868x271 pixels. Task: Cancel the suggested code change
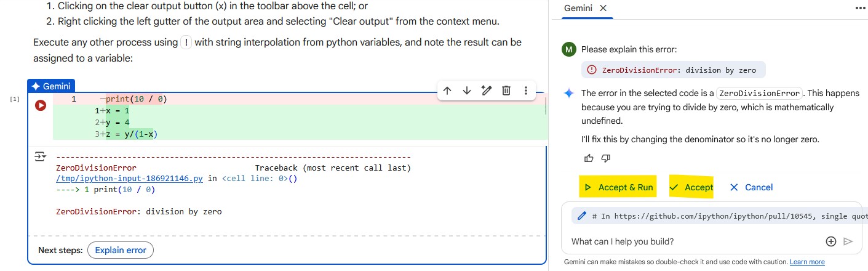751,187
